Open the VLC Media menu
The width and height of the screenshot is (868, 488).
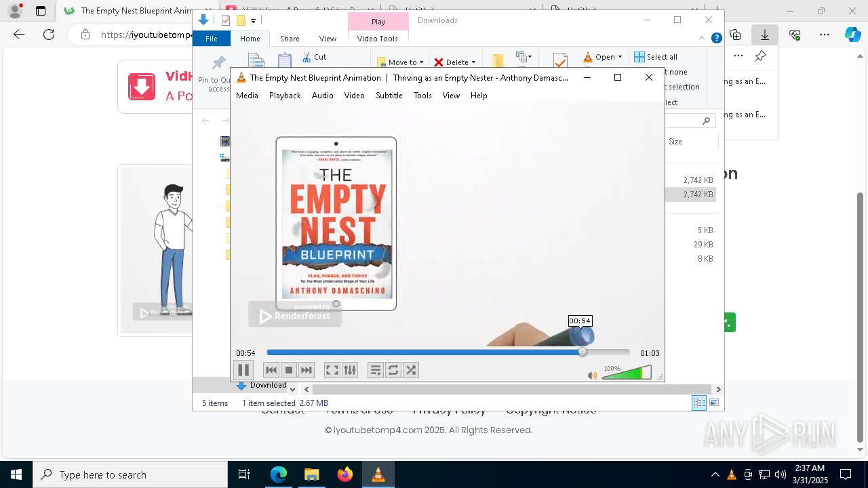(247, 96)
